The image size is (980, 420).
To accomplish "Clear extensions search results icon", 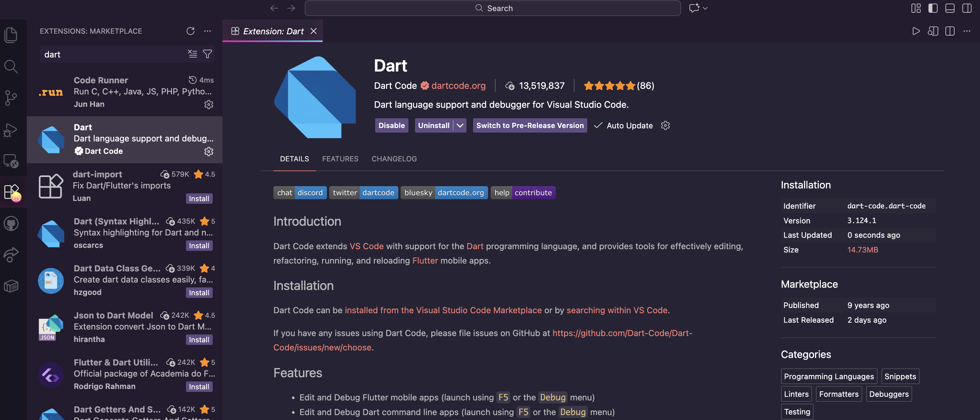I will coord(192,54).
